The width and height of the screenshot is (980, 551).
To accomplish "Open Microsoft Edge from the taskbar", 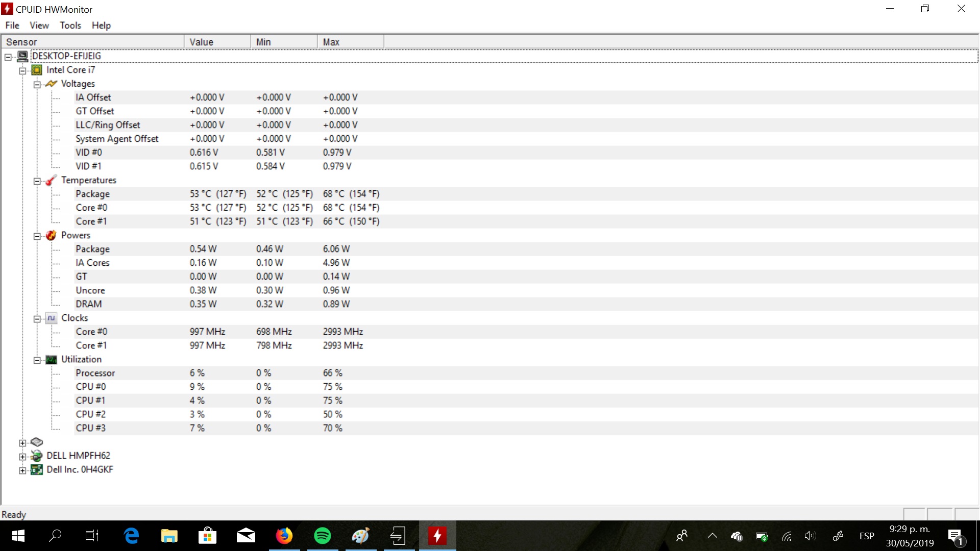I will [131, 536].
